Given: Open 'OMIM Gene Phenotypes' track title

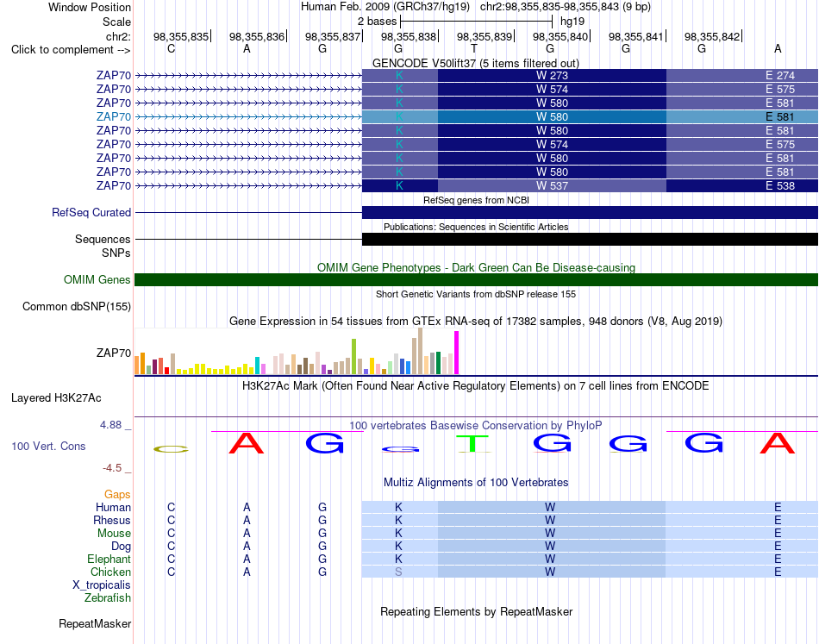Looking at the screenshot, I should pos(476,267).
